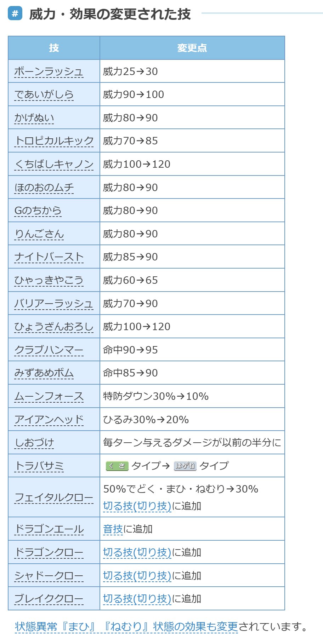Open the ボーンラッシュ move link
This screenshot has width=323, height=644.
pos(49,71)
